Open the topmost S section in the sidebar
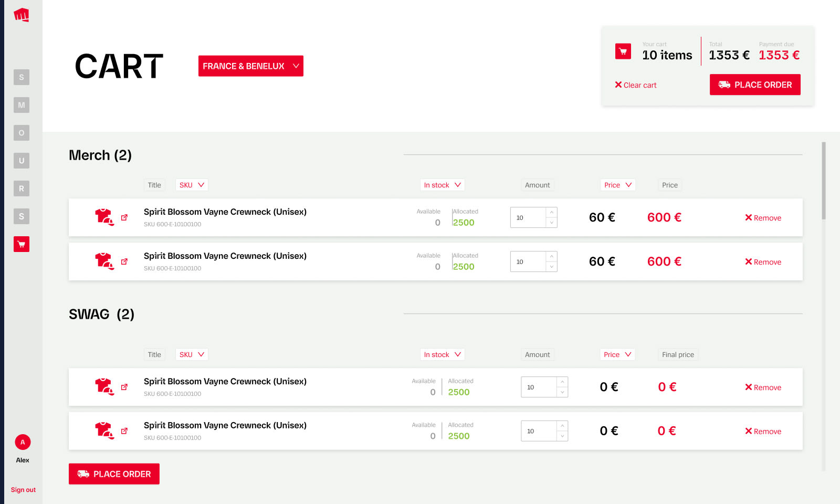 click(22, 77)
